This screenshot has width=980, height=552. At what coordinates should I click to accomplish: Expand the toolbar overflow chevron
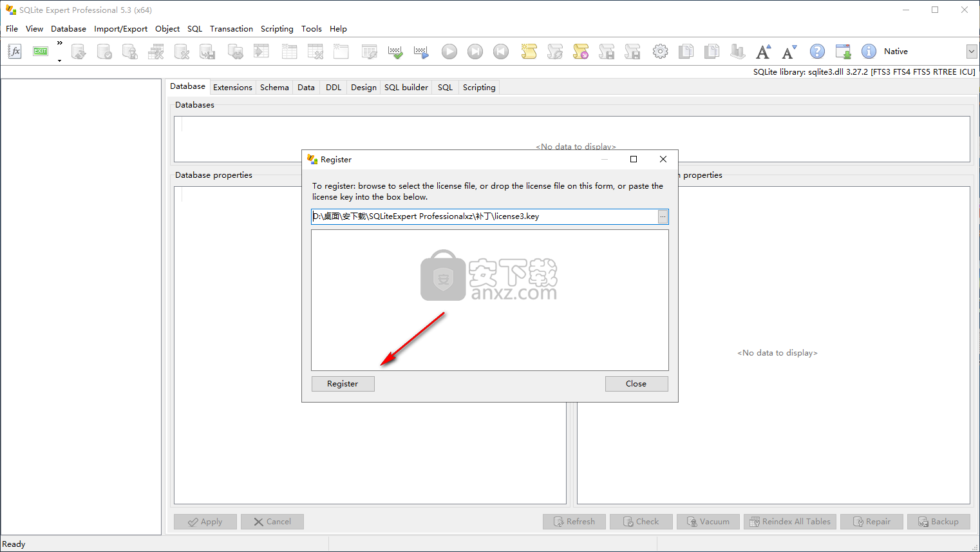(60, 43)
